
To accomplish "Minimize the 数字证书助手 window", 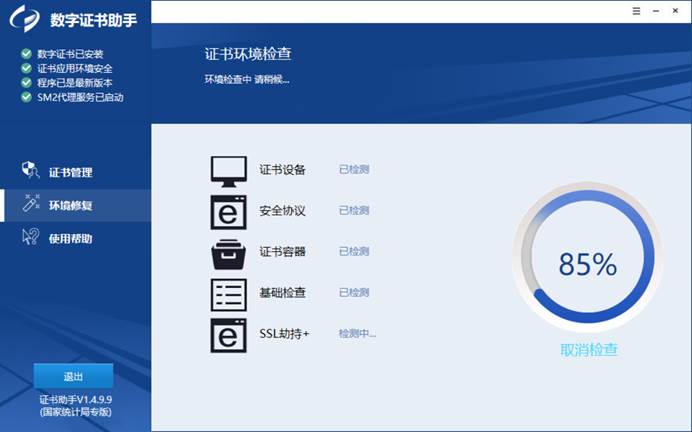I will tap(657, 10).
